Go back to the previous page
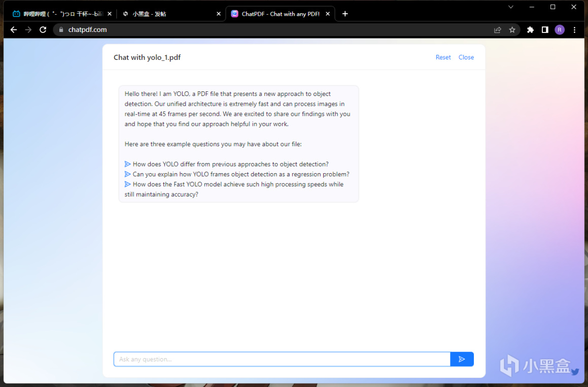The height and width of the screenshot is (387, 588). tap(14, 29)
